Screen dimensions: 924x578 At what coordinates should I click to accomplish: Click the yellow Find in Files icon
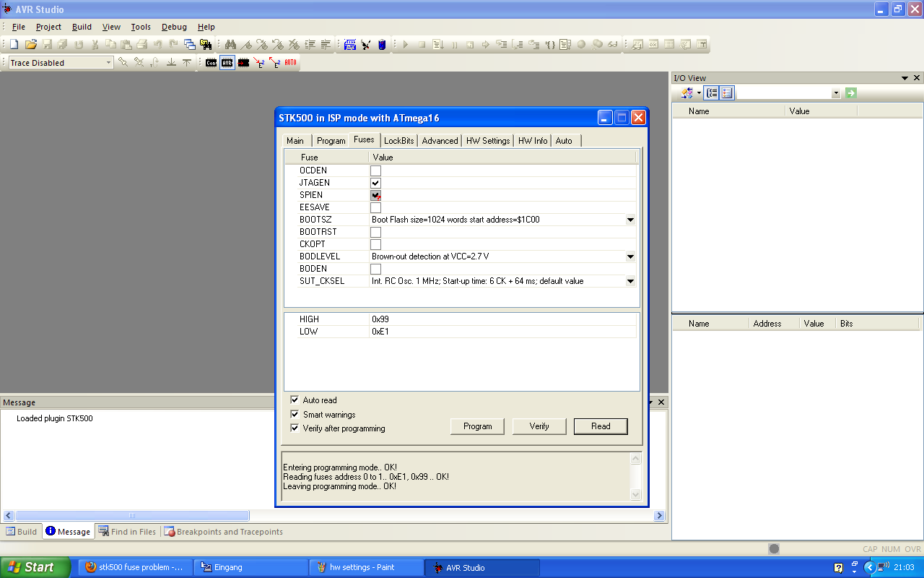click(x=205, y=45)
